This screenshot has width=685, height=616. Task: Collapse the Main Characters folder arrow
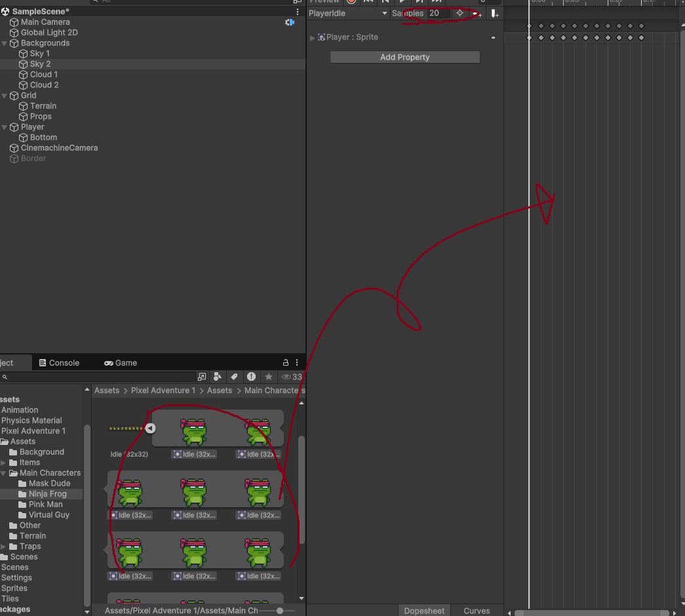click(3, 473)
